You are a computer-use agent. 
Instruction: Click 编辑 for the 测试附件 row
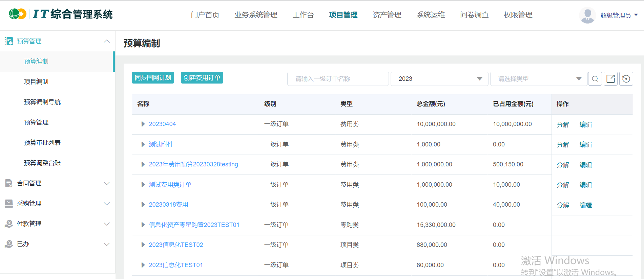tap(585, 145)
